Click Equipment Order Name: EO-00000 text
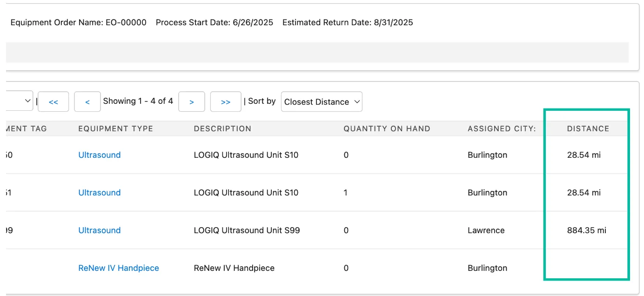Screen dimensions: 644x296 [78, 22]
